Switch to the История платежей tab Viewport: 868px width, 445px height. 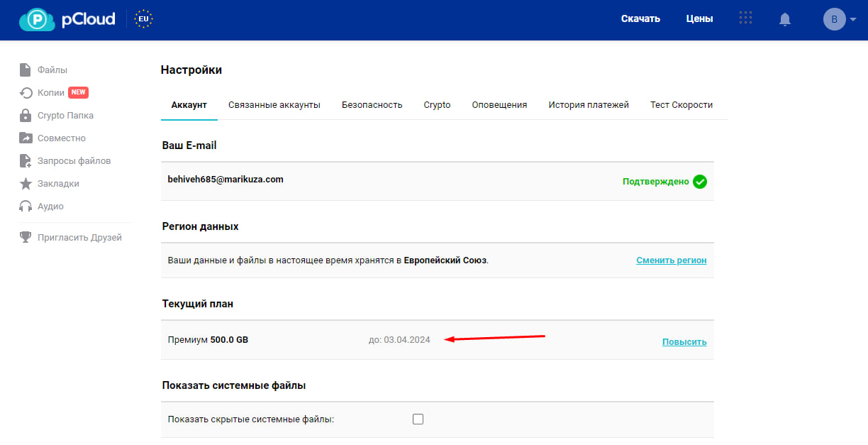pos(588,105)
